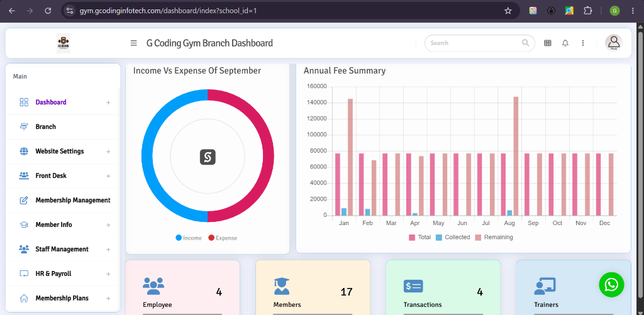644x315 pixels.
Task: Click the Trainers card presenter icon
Action: [x=545, y=286]
